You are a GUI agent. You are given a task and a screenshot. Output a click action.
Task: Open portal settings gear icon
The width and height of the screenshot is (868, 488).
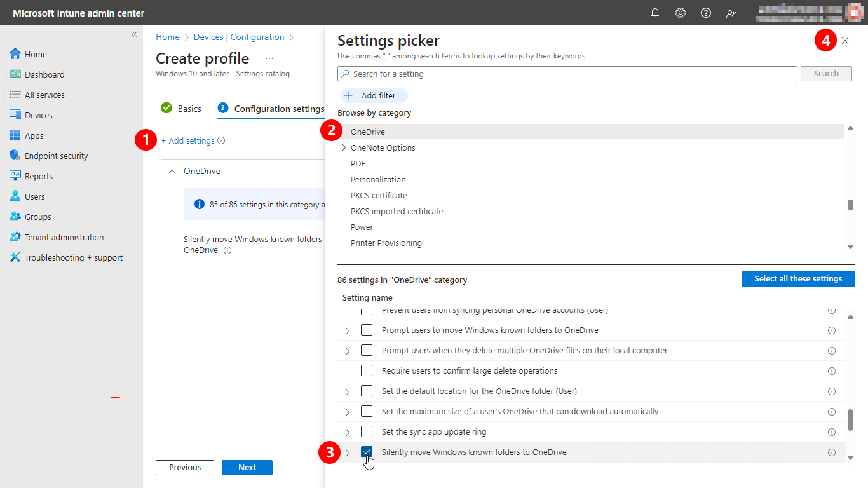coord(681,13)
